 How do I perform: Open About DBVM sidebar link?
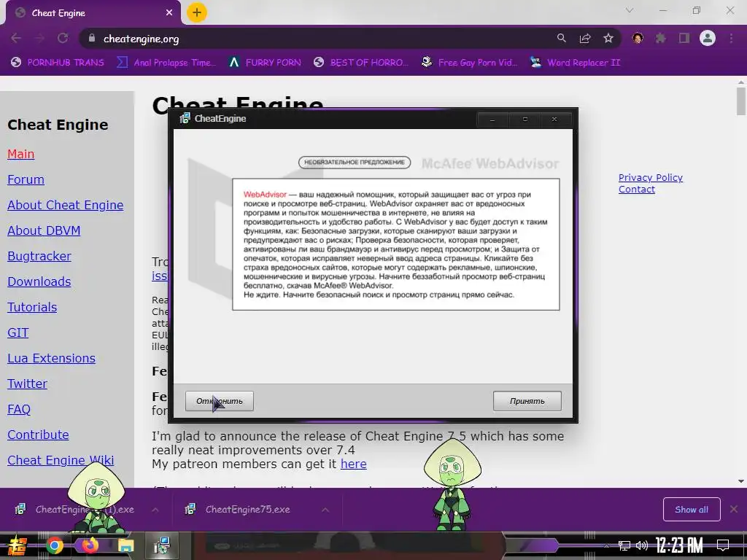[44, 230]
